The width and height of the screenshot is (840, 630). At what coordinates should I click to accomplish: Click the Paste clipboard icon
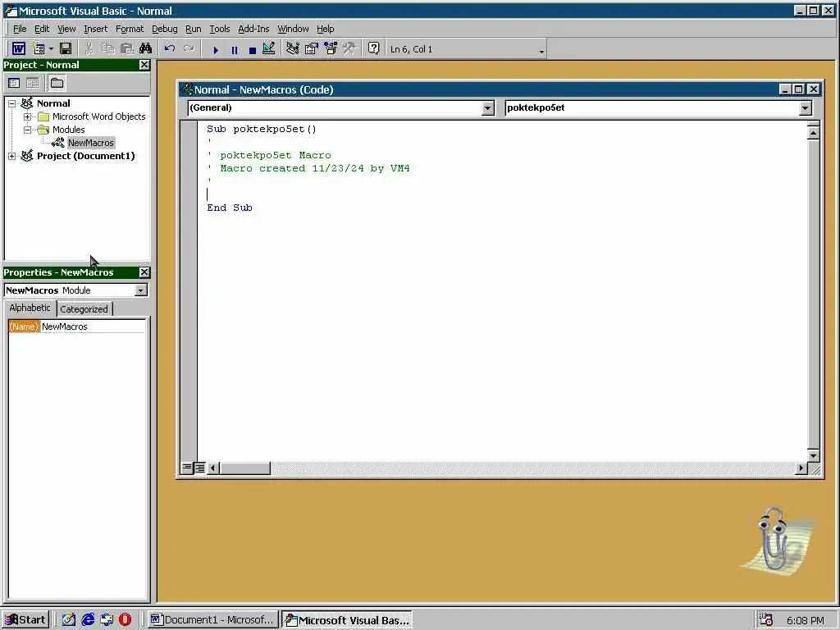pos(127,48)
